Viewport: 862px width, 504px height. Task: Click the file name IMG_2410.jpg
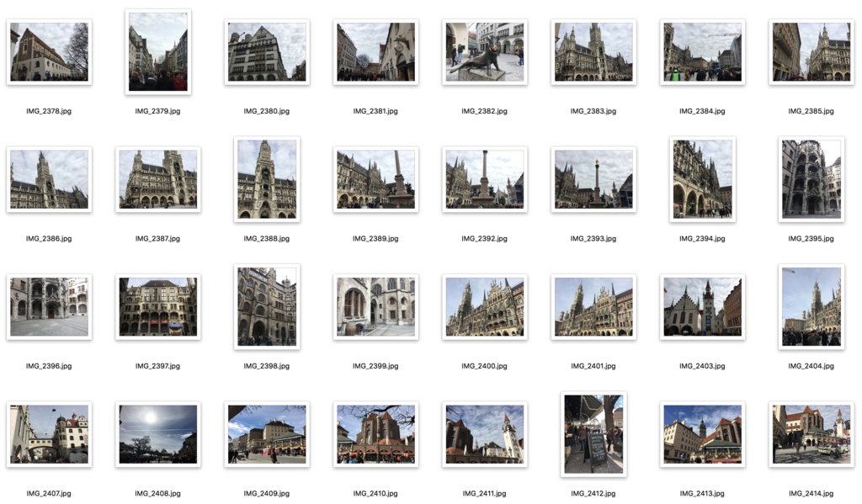pyautogui.click(x=375, y=494)
